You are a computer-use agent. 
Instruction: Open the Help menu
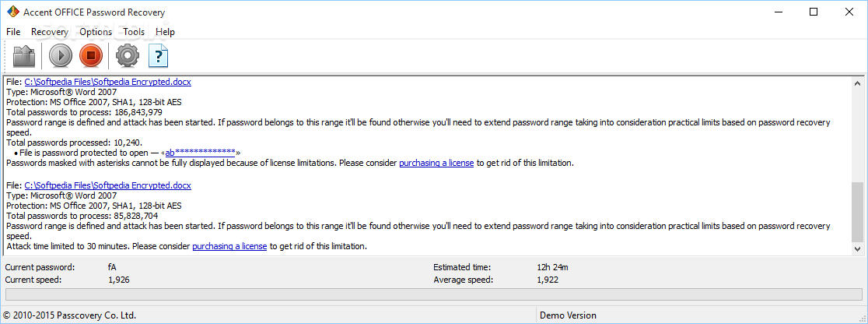click(165, 32)
